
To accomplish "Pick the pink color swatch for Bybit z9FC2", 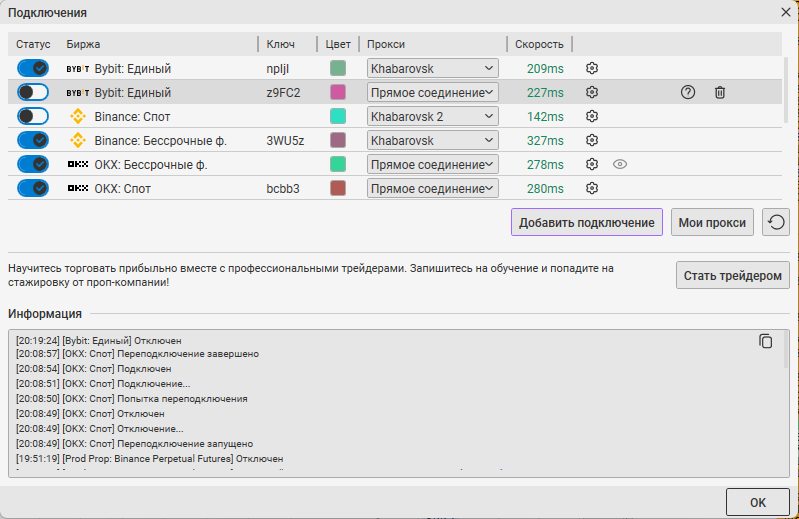I will [x=338, y=92].
